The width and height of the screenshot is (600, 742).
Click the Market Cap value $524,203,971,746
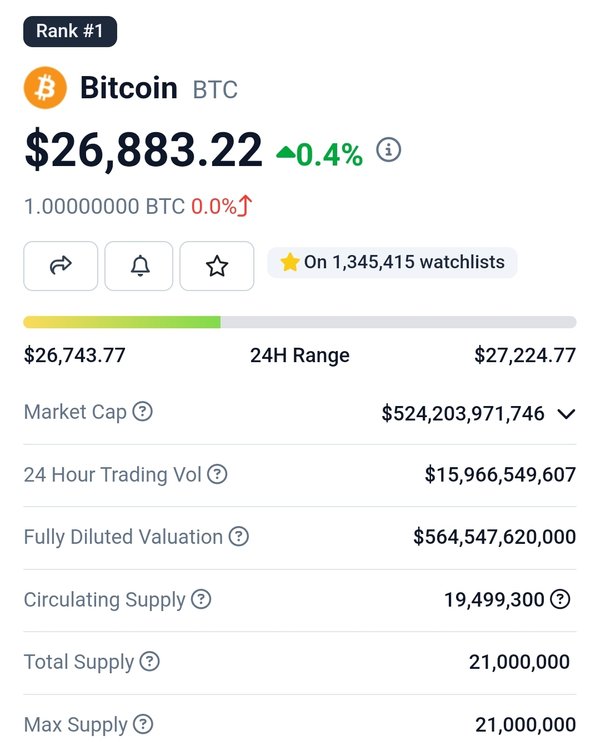point(463,413)
